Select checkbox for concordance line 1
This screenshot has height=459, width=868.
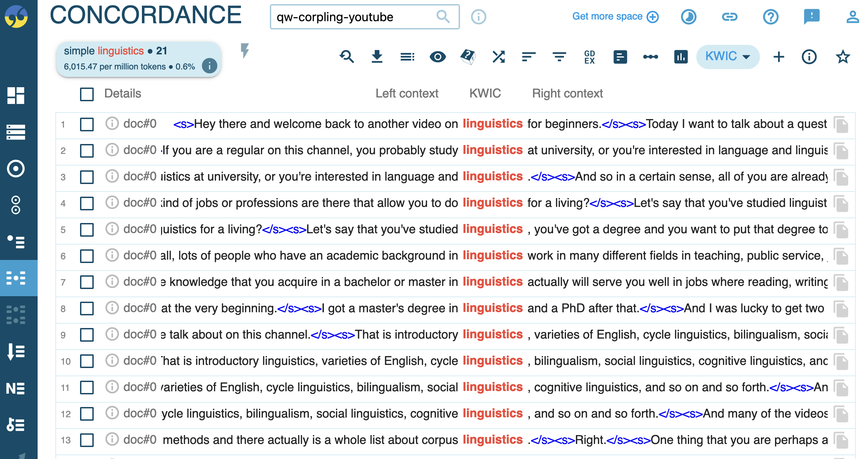pyautogui.click(x=87, y=124)
